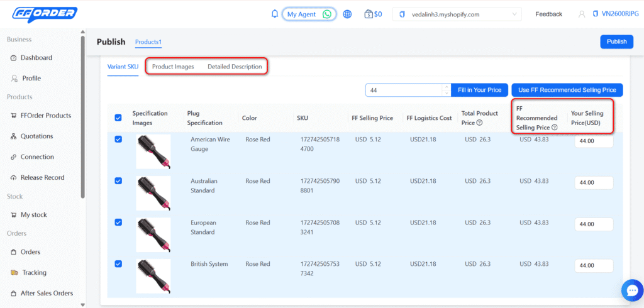Click the After Sales Orders icon
The height and width of the screenshot is (308, 644).
[x=14, y=294]
